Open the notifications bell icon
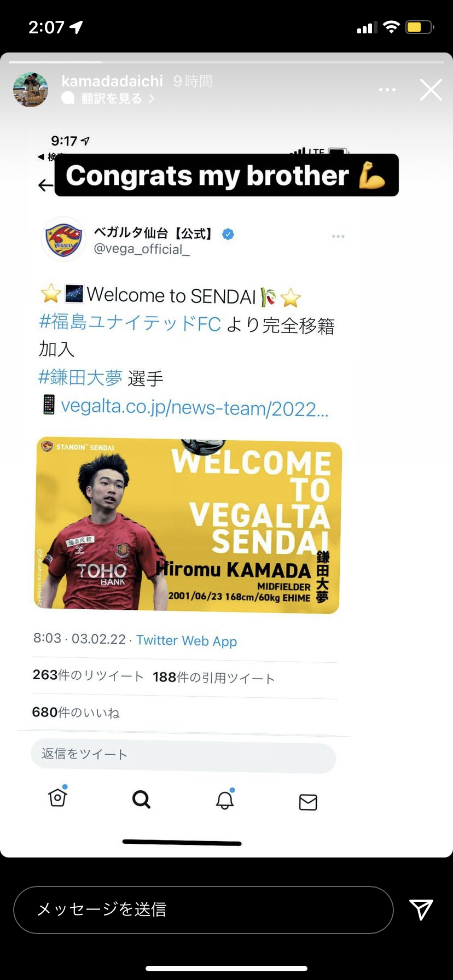 225,799
